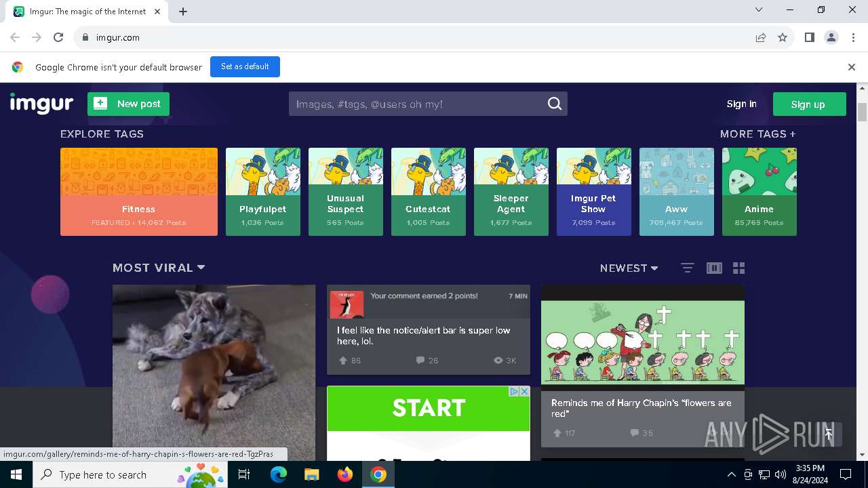Open the notification center on taskbar
Image resolution: width=868 pixels, height=488 pixels.
[x=846, y=474]
